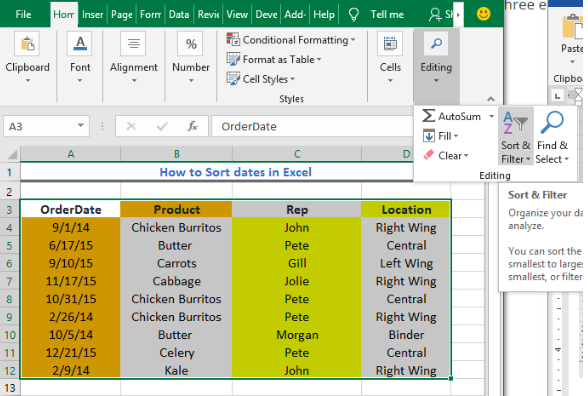
Task: Open the Cell Styles button
Action: click(261, 79)
